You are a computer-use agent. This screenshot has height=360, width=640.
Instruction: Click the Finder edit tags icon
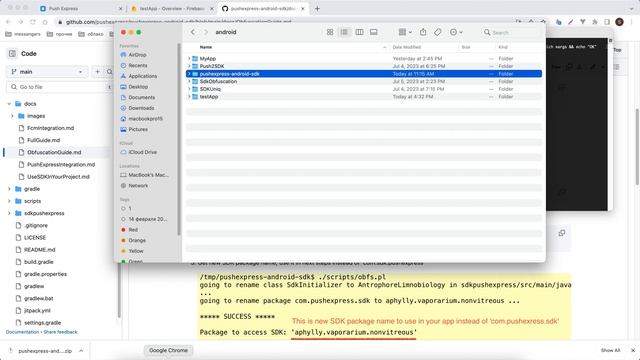[438, 32]
